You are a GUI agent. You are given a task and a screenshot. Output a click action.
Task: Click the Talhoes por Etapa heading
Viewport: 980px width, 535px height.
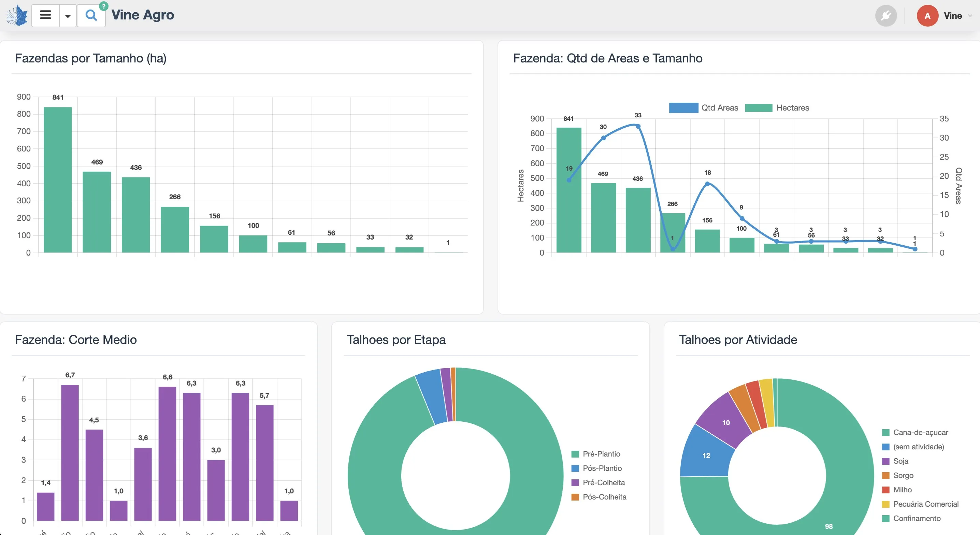point(396,339)
